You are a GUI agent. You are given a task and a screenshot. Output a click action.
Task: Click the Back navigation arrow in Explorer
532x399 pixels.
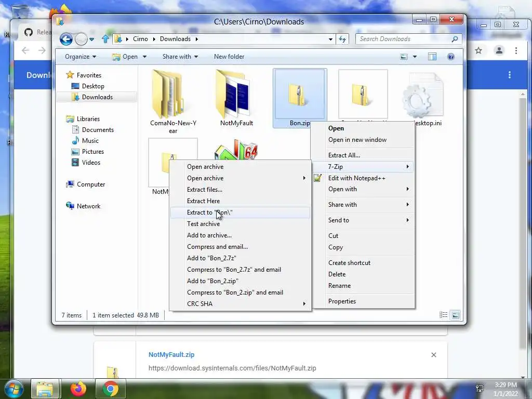[x=66, y=39]
